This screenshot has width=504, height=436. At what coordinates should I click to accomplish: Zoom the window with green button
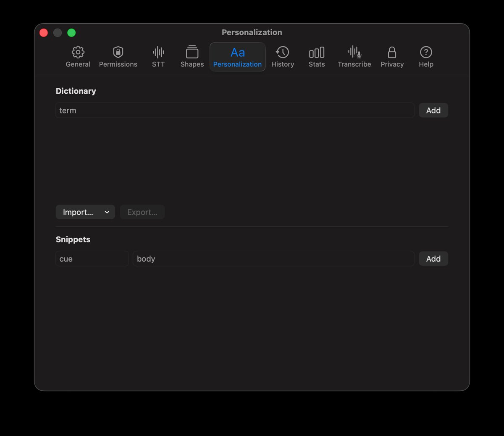coord(71,33)
